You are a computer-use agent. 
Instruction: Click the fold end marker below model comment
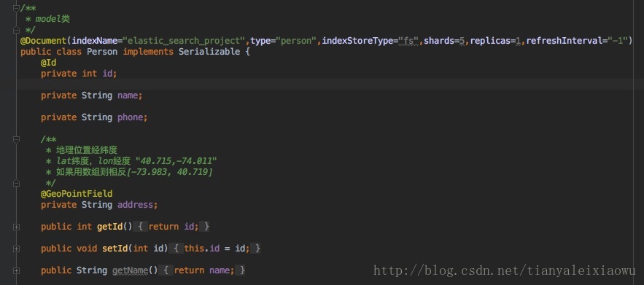16,30
